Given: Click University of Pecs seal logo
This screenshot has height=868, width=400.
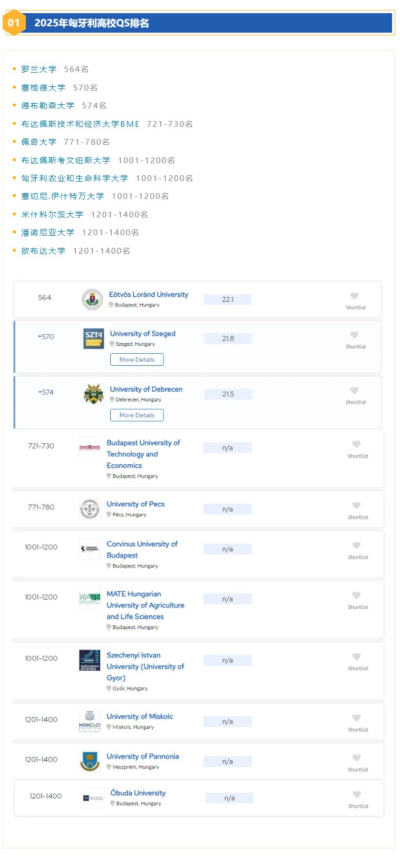Looking at the screenshot, I should 90,509.
